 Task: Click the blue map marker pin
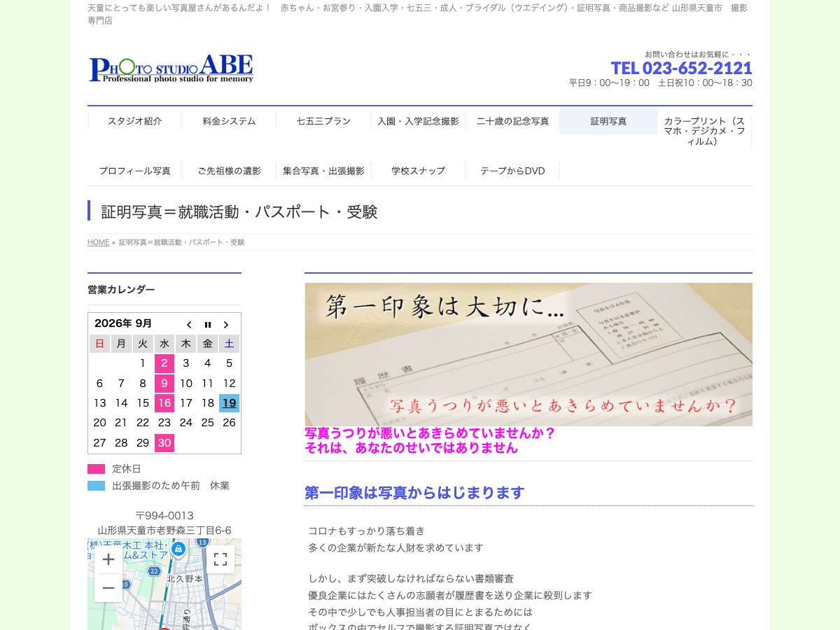tap(178, 548)
